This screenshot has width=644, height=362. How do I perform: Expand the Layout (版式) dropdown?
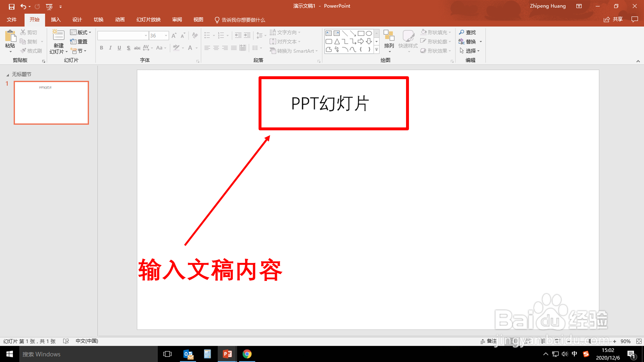81,32
